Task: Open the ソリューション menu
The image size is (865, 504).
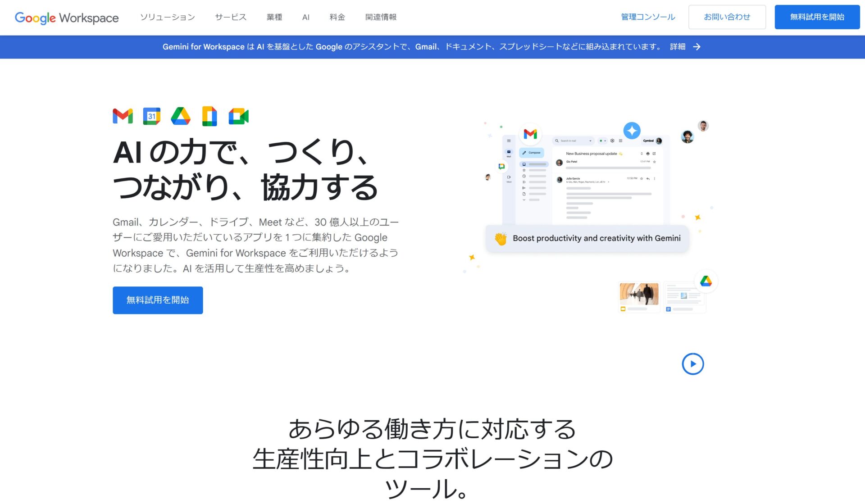Action: [x=167, y=17]
